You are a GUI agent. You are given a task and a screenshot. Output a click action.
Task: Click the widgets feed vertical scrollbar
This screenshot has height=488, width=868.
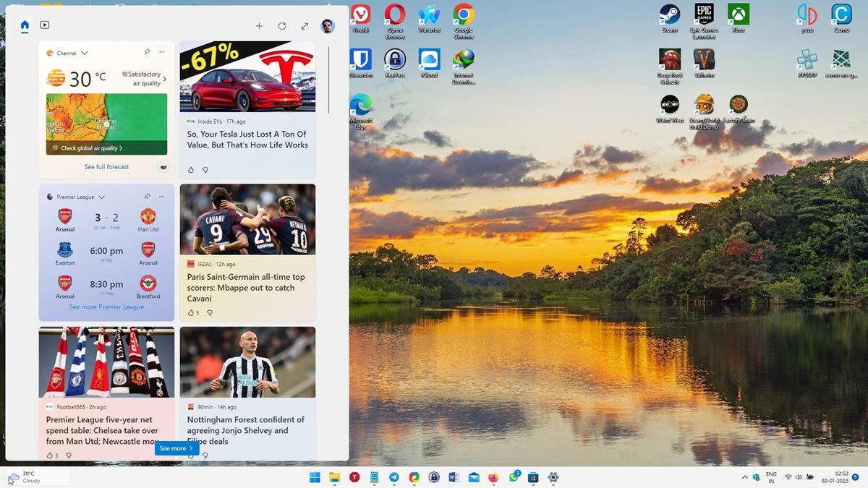(328, 80)
